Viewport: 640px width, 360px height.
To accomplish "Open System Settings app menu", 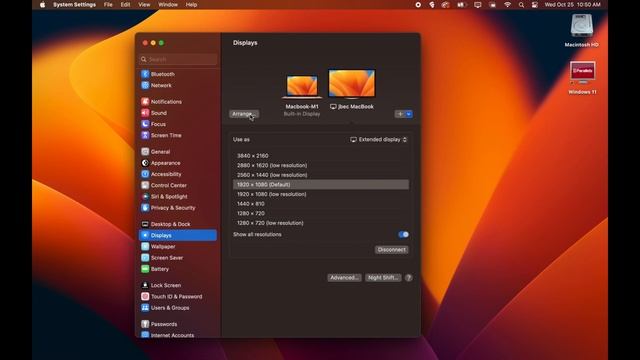I will [x=74, y=5].
